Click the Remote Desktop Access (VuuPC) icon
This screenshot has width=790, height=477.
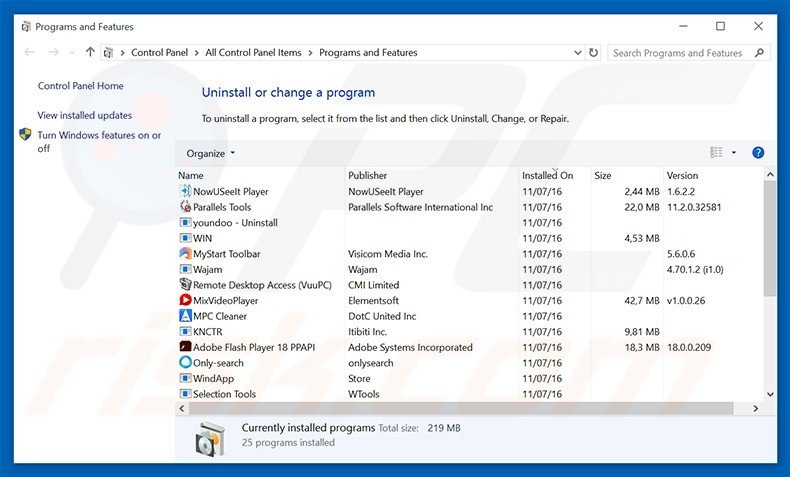[x=185, y=285]
